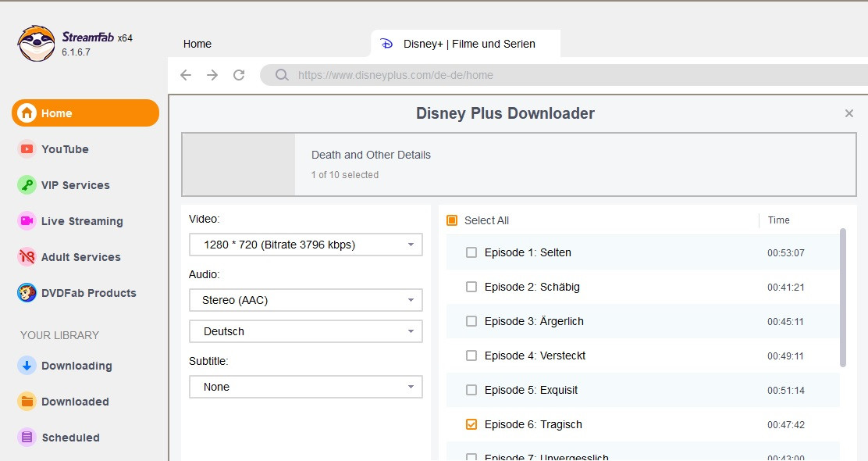
Task: Open YouTube in the sidebar
Action: [65, 149]
